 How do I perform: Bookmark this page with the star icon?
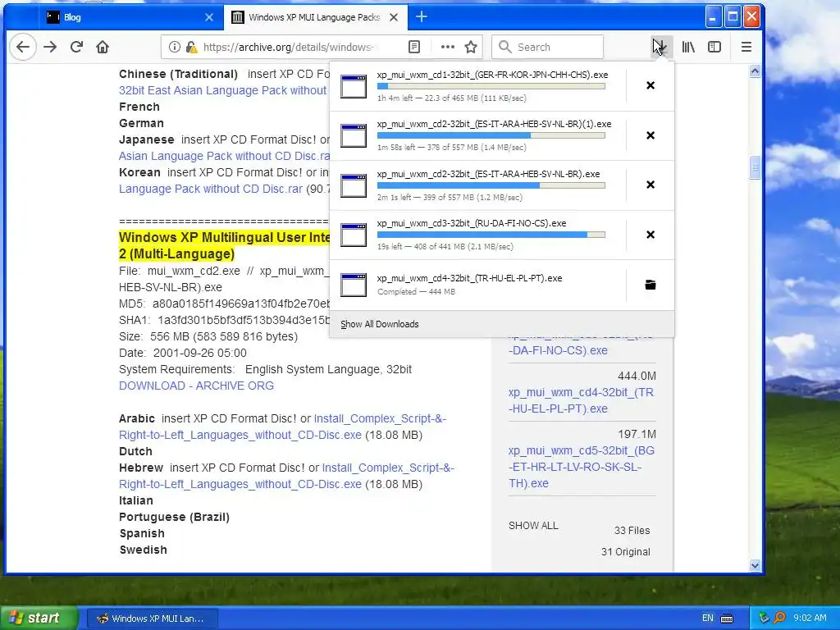coord(471,47)
